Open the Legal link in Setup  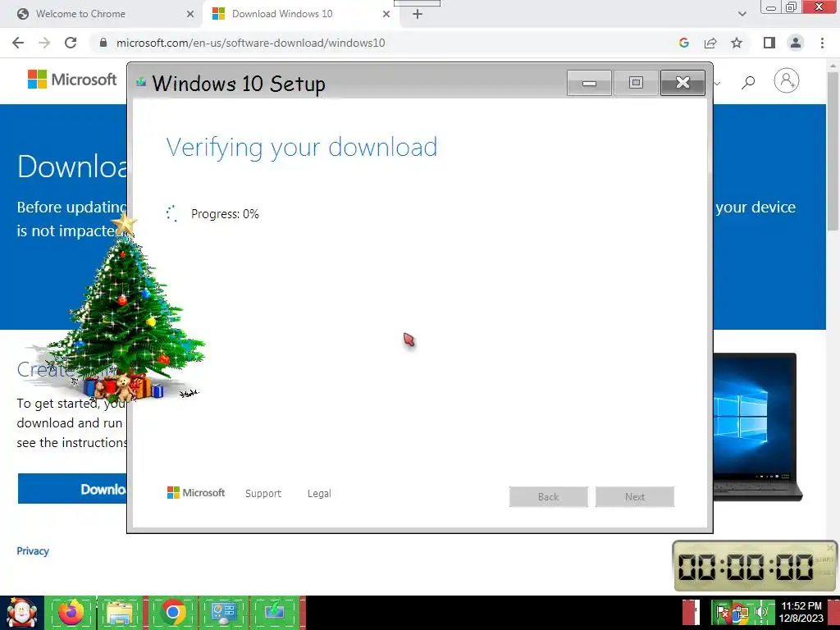(x=319, y=493)
